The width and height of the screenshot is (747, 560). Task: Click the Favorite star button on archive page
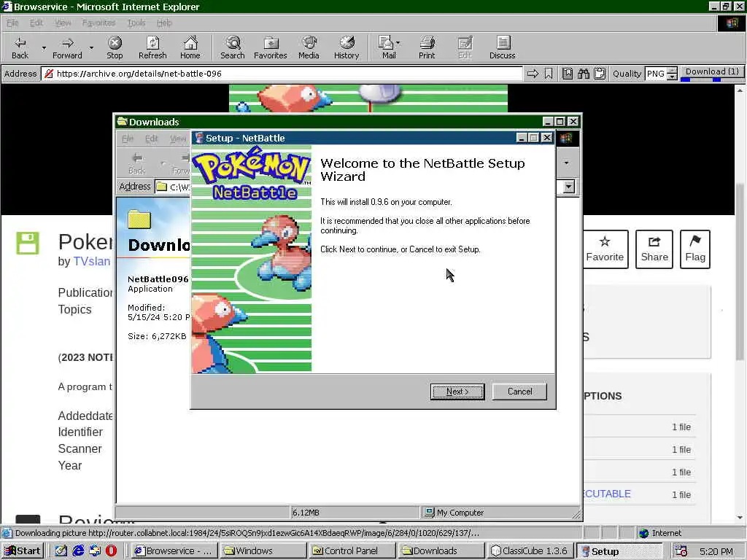click(605, 249)
